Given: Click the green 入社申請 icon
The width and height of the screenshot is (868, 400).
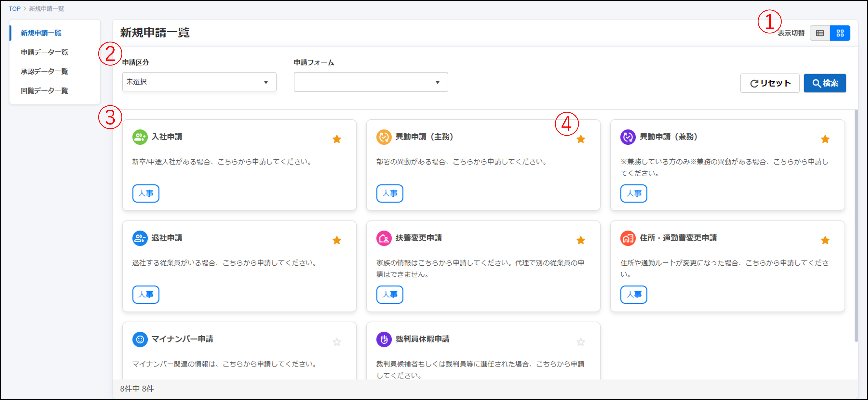Looking at the screenshot, I should tap(140, 137).
